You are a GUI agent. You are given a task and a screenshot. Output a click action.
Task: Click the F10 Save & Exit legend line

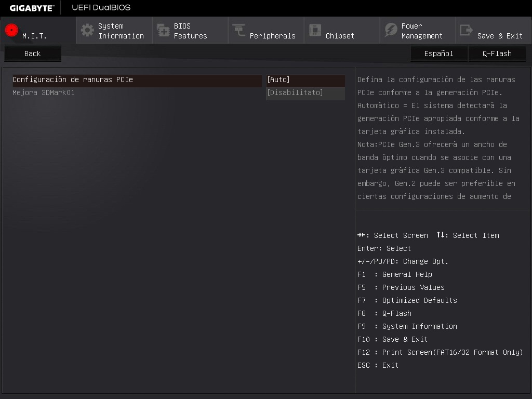pyautogui.click(x=392, y=339)
